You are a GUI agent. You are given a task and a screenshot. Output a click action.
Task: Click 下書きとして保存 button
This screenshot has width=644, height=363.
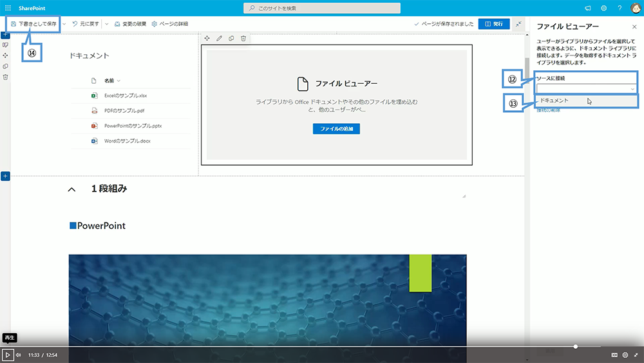(33, 24)
